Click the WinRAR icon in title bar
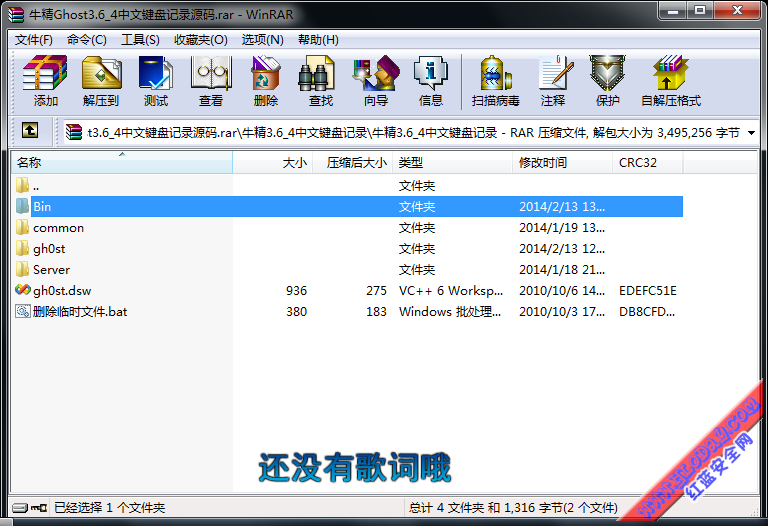Image resolution: width=768 pixels, height=526 pixels. (16, 15)
